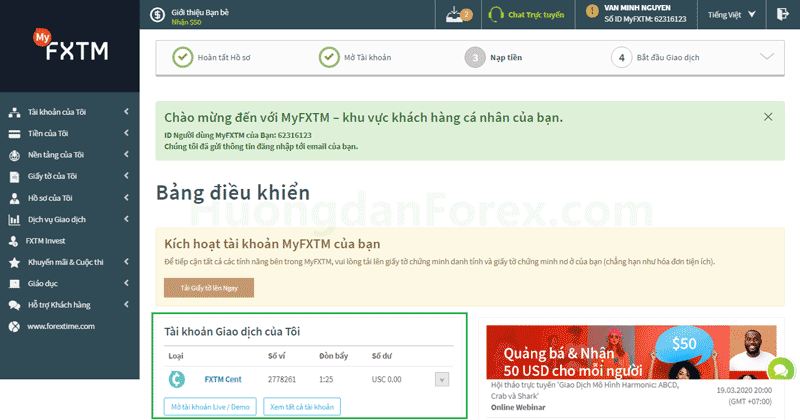Click the Dịch vụ Giao dịch chart icon

pyautogui.click(x=14, y=220)
